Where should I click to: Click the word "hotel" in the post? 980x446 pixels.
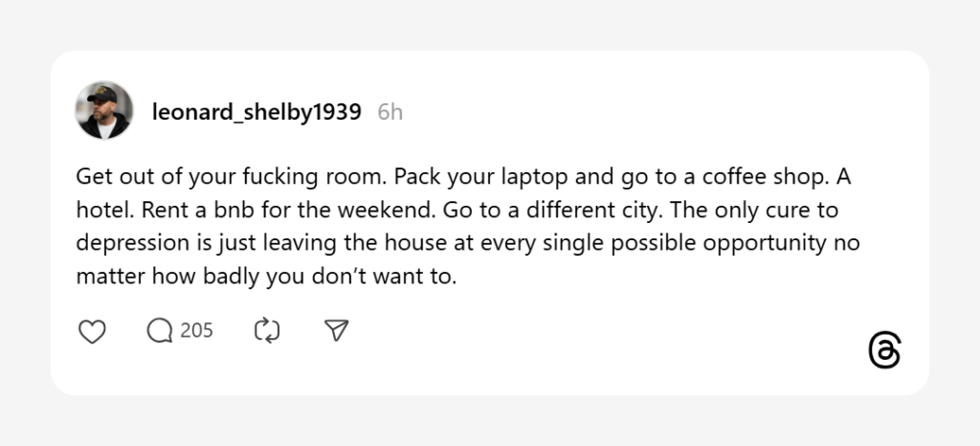101,211
